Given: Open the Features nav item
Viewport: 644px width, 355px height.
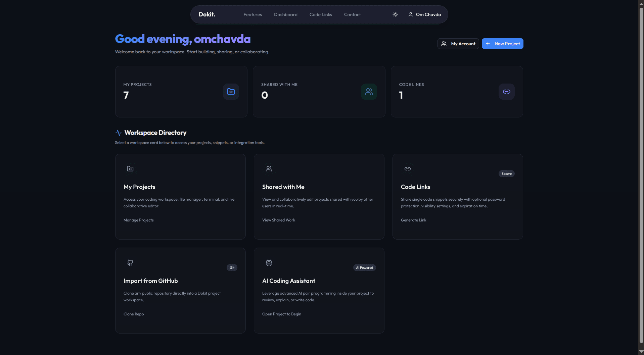Looking at the screenshot, I should 252,14.
